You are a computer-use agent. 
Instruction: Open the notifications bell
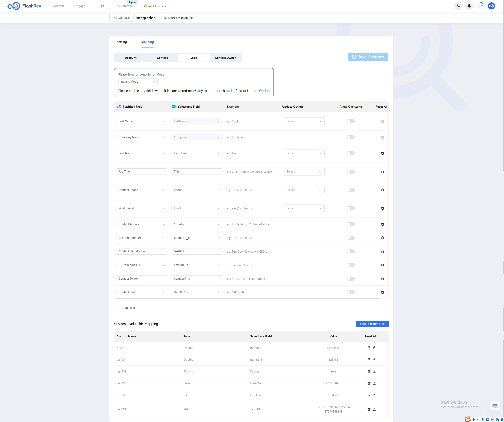pos(469,6)
